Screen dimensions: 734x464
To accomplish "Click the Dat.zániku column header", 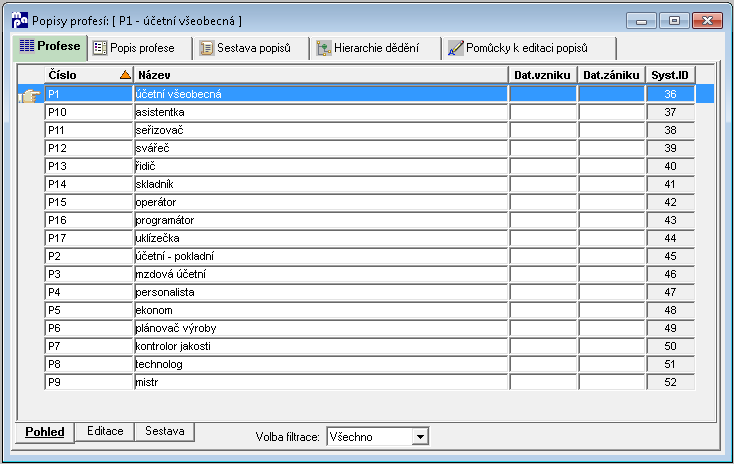I will coord(611,75).
